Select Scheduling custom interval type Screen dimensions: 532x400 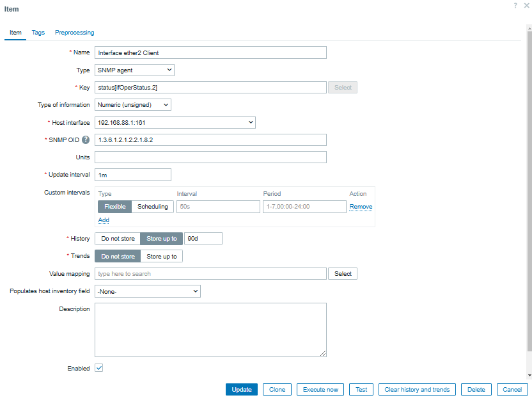coord(152,207)
